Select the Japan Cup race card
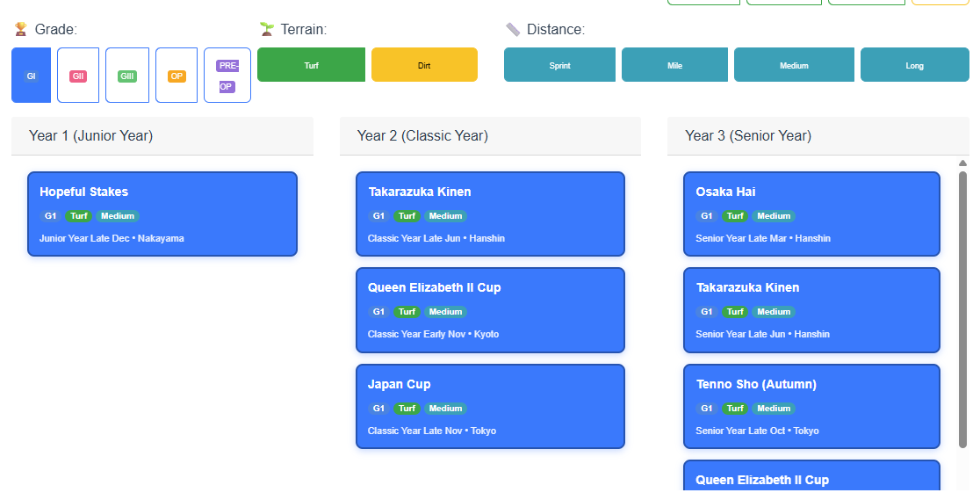The width and height of the screenshot is (980, 500). [x=491, y=407]
